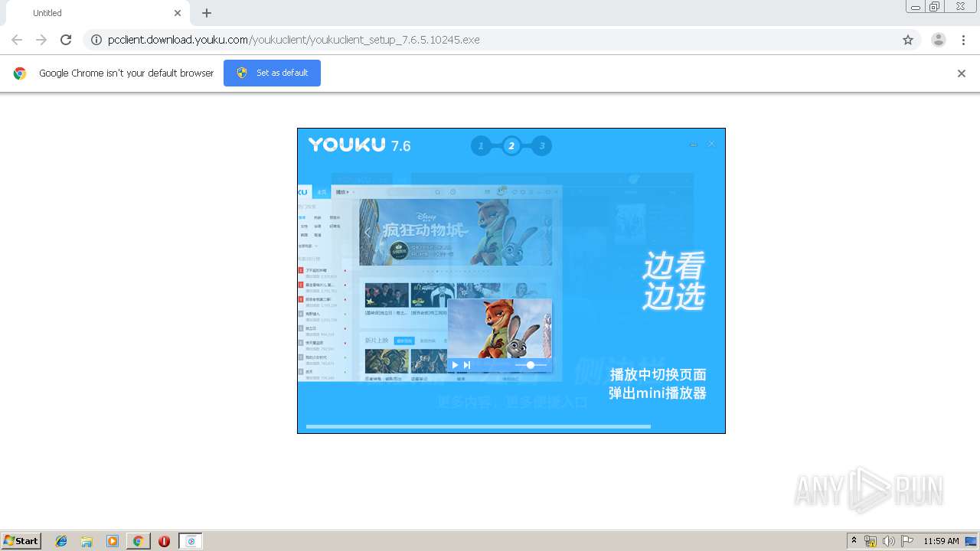The height and width of the screenshot is (551, 980).
Task: Click the Zootopia banner image
Action: click(456, 233)
